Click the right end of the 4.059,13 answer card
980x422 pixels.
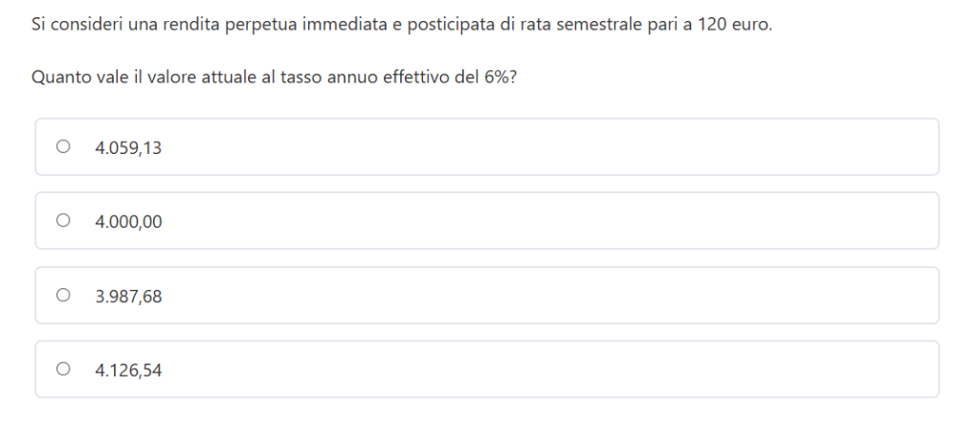tap(909, 147)
